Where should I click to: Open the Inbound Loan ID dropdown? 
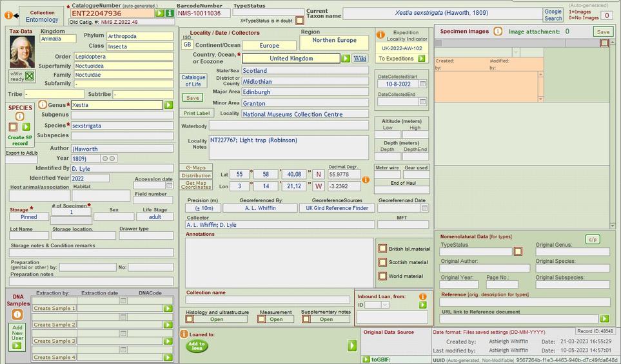[376, 305]
